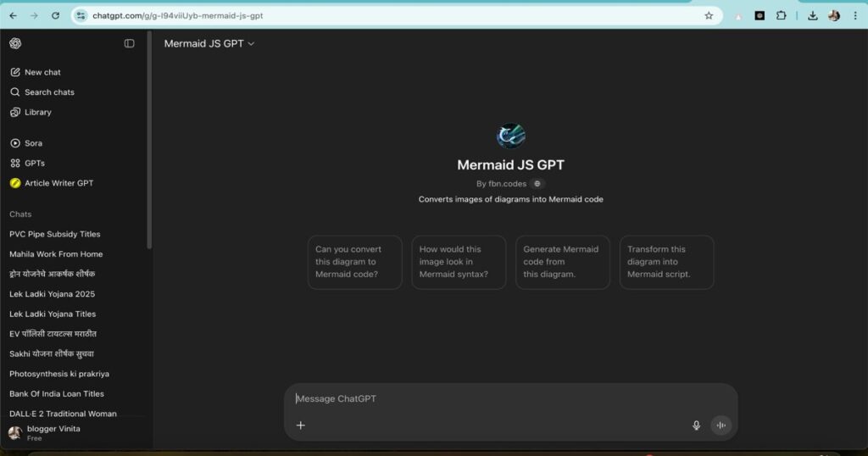The width and height of the screenshot is (868, 456).
Task: Click the sidebar vertical scrollbar
Action: [x=149, y=140]
